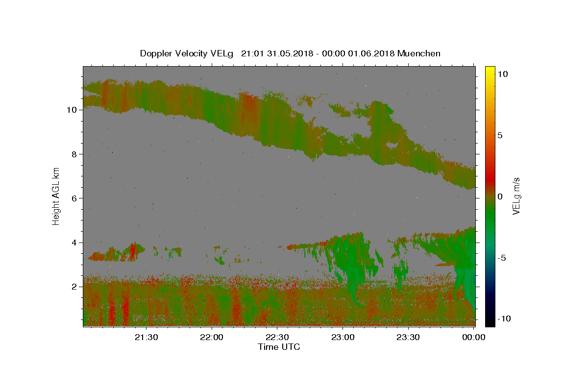The height and width of the screenshot is (392, 588).
Task: Click the 'VELg m/s' colorbar title
Action: [x=516, y=196]
